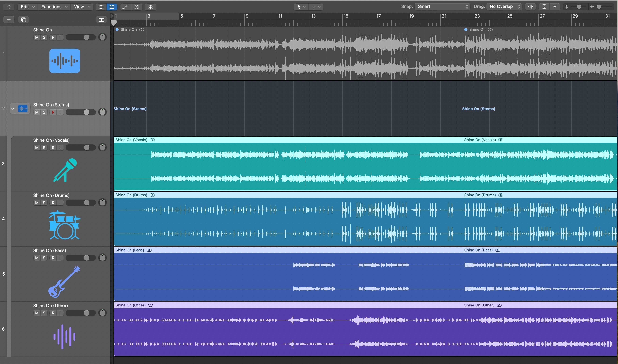
Task: Select the Vocals microphone icon
Action: [65, 170]
